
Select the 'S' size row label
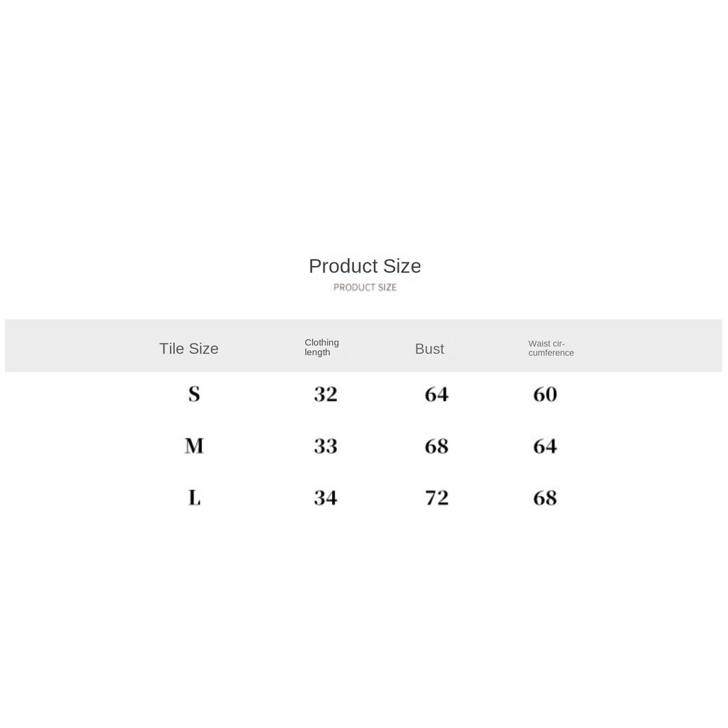(194, 394)
